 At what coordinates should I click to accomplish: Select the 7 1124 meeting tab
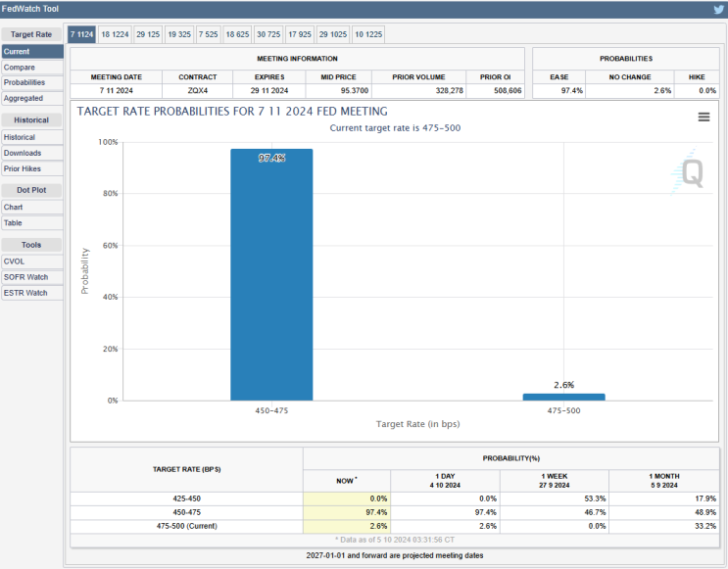(81, 34)
